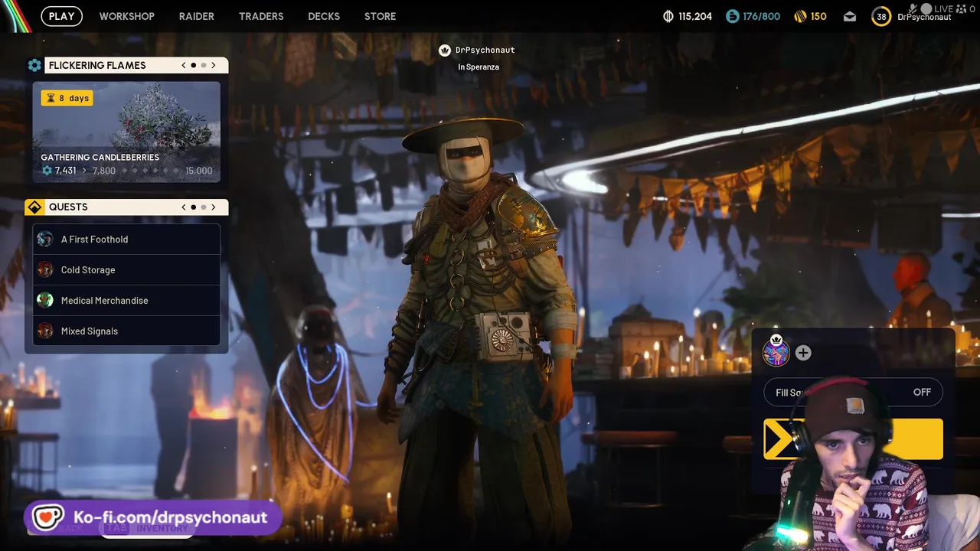Select first page dot in Quests header
The image size is (980, 551).
pos(194,207)
